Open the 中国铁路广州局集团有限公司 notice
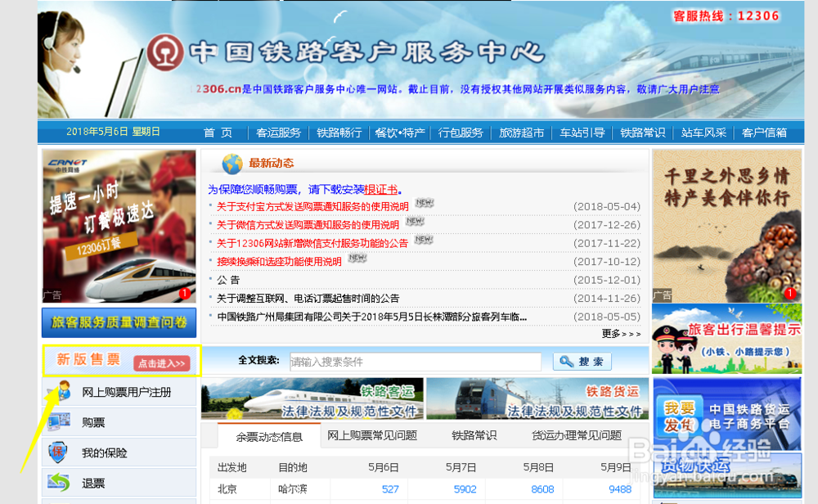 tap(371, 317)
